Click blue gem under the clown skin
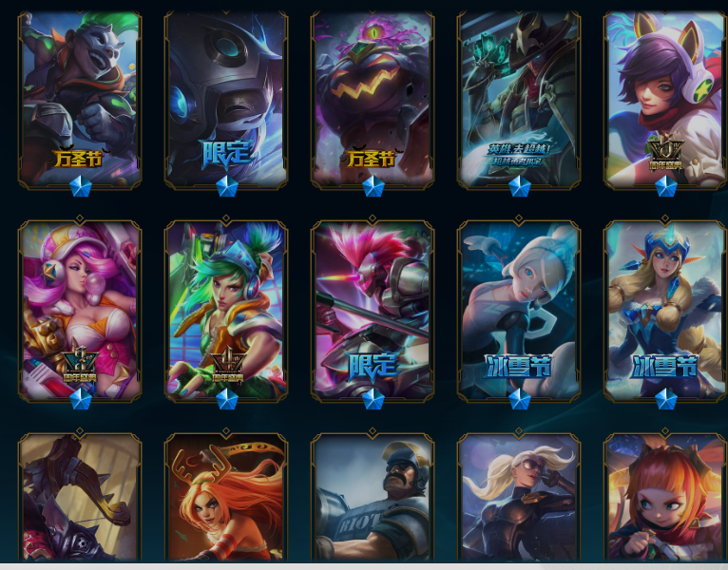This screenshot has height=570, width=728. pos(81,186)
